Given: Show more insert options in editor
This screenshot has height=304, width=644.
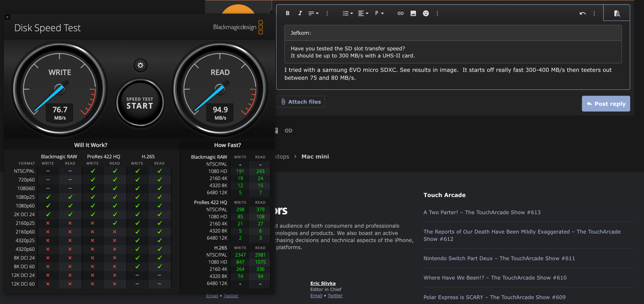Looking at the screenshot, I should [x=437, y=13].
